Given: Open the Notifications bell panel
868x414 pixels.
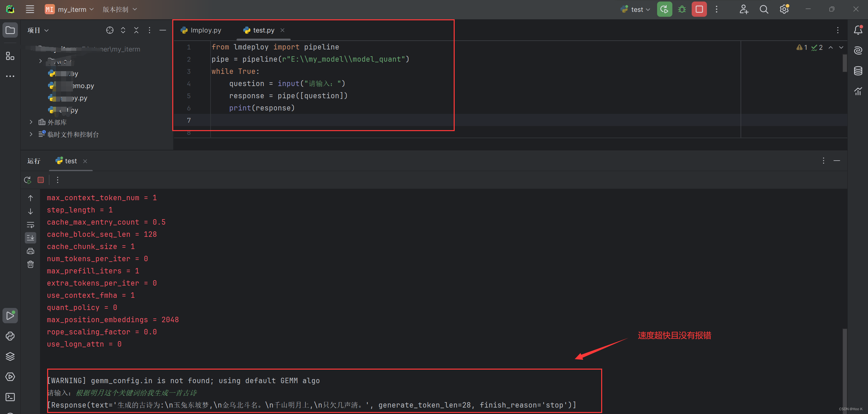Looking at the screenshot, I should coord(858,30).
